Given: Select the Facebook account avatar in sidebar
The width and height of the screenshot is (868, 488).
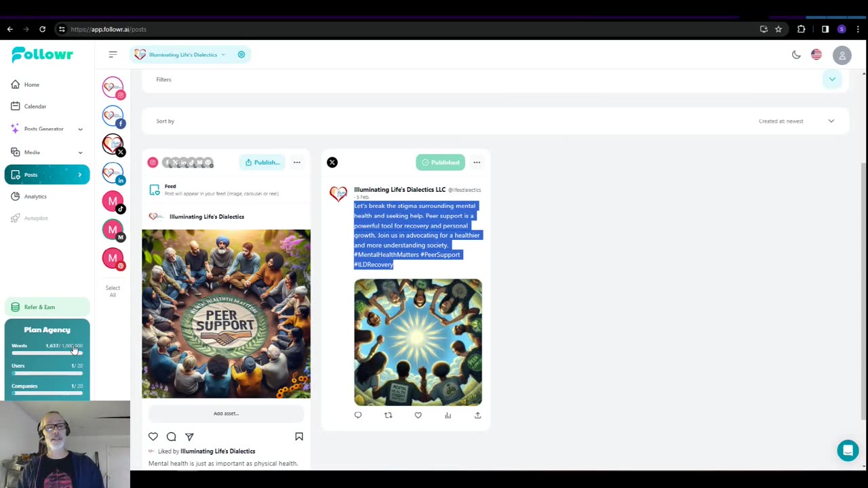Looking at the screenshot, I should [x=113, y=116].
